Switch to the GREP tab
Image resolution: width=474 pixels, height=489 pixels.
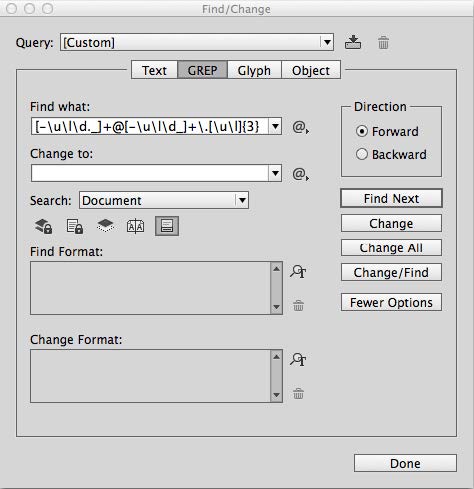click(203, 70)
